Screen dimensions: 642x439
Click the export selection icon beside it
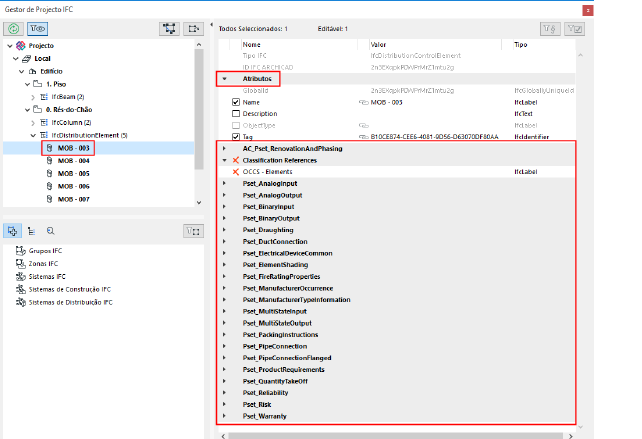point(193,29)
